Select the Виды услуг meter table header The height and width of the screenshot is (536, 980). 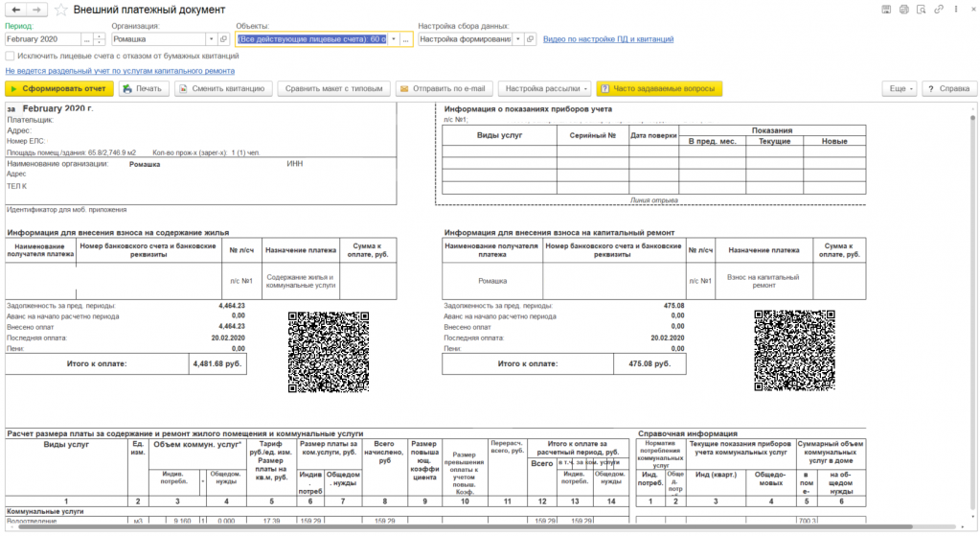[499, 135]
